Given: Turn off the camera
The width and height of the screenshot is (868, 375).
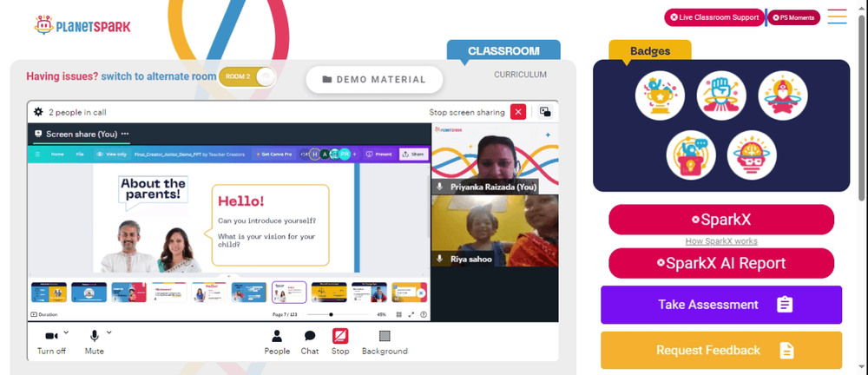Looking at the screenshot, I should pyautogui.click(x=51, y=342).
